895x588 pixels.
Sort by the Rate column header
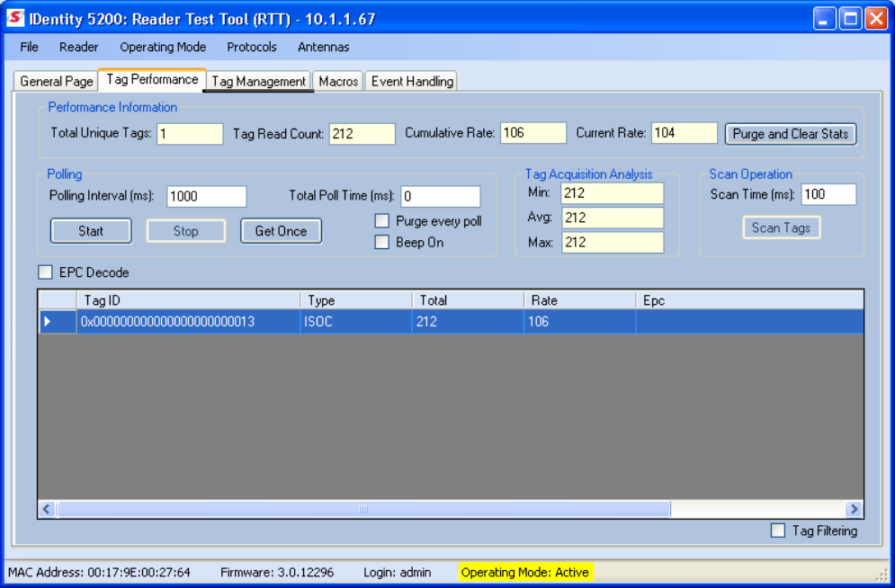click(x=580, y=300)
